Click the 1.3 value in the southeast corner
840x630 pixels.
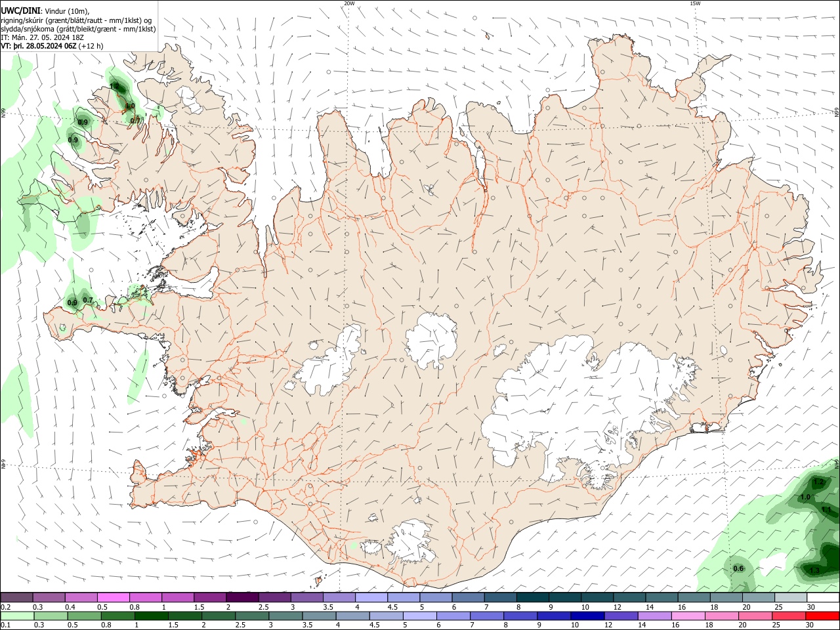[814, 570]
